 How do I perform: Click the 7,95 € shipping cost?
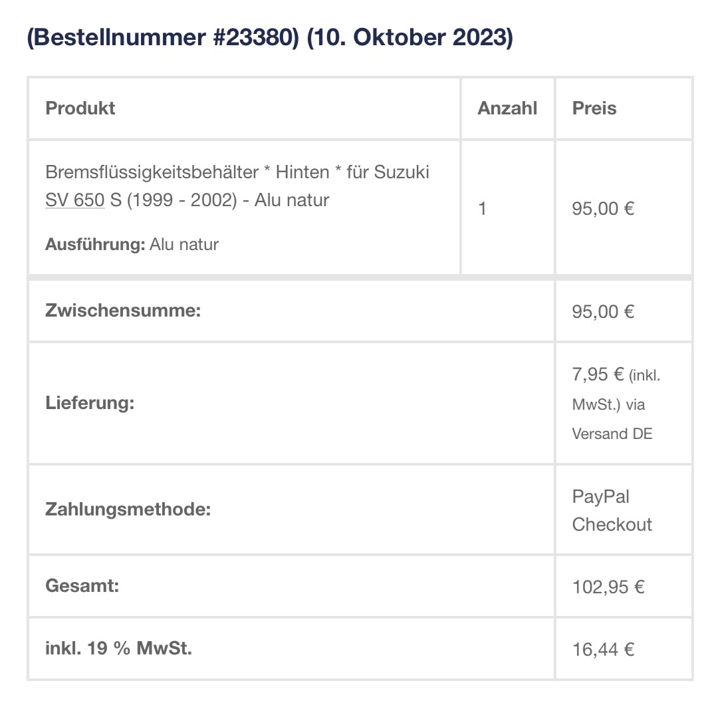598,374
